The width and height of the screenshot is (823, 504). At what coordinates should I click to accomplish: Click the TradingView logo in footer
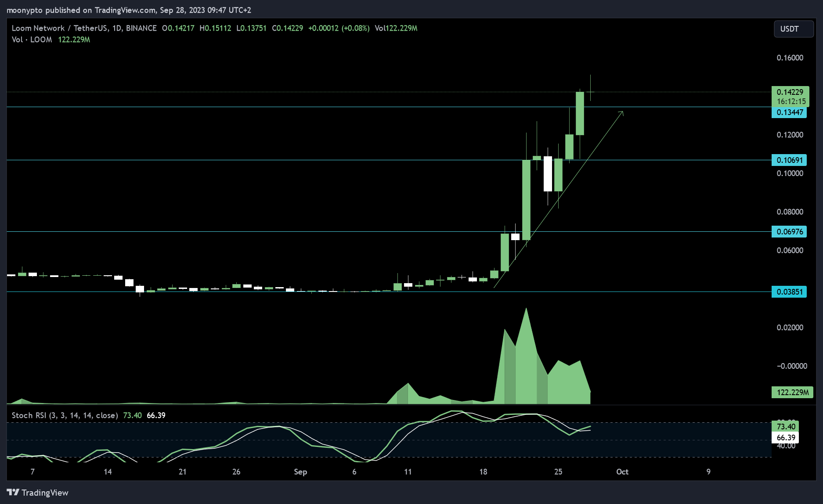click(x=38, y=493)
